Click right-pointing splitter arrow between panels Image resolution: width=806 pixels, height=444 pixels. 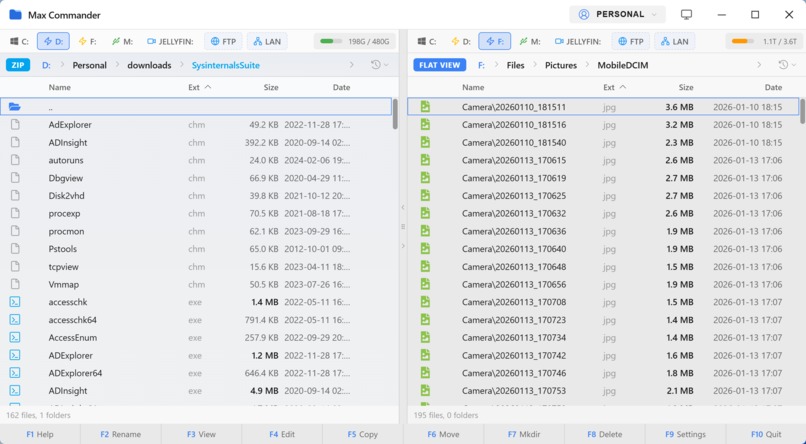point(403,246)
